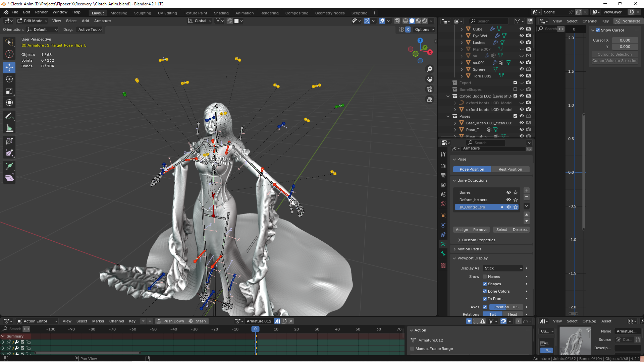Toggle camera view icon in viewport
This screenshot has height=362, width=644.
[x=430, y=89]
